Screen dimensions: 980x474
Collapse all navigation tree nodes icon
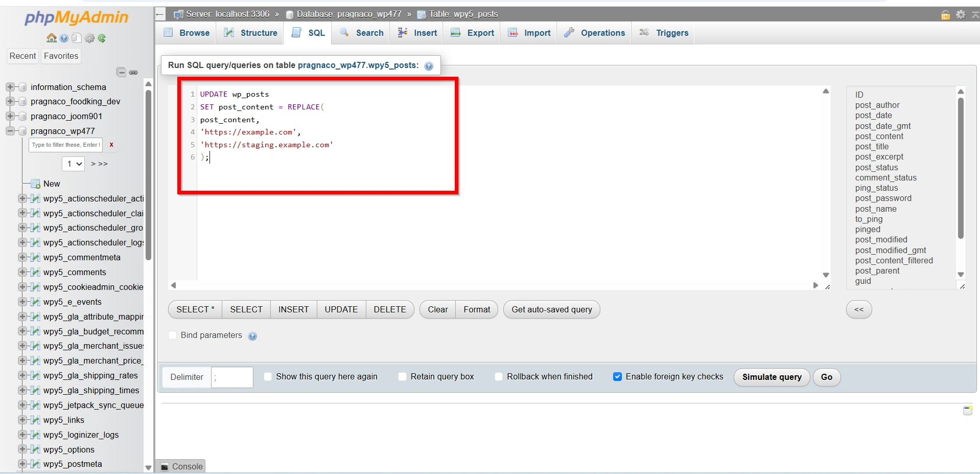tap(122, 72)
